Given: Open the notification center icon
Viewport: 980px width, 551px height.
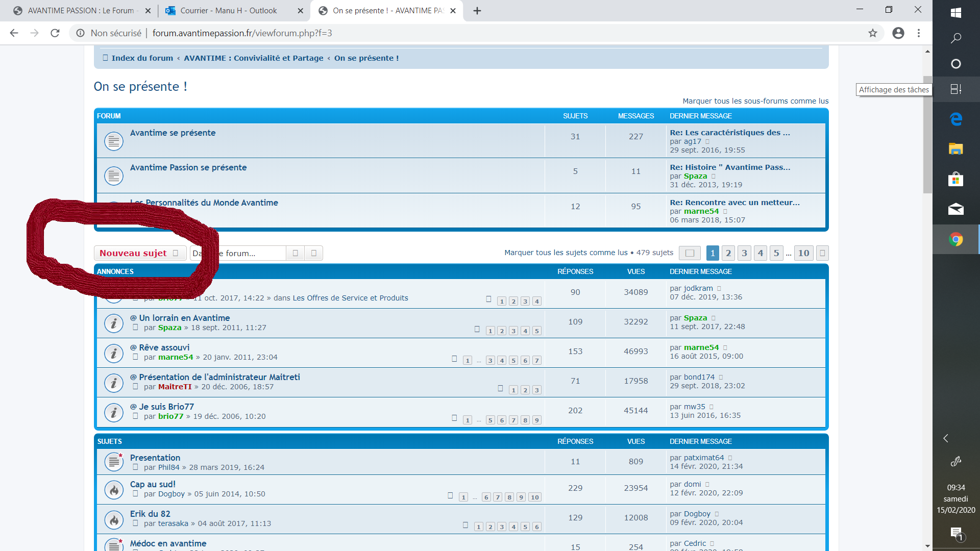Looking at the screenshot, I should click(x=955, y=533).
